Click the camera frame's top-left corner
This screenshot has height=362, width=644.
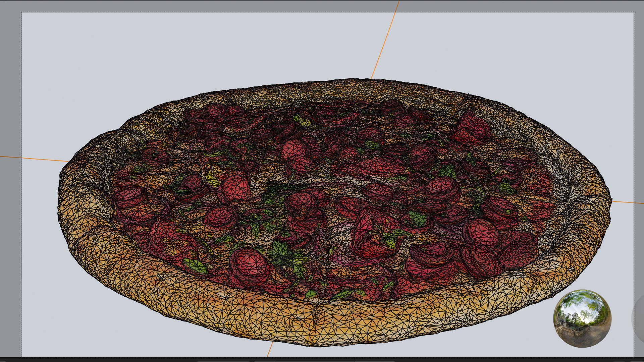pos(21,12)
